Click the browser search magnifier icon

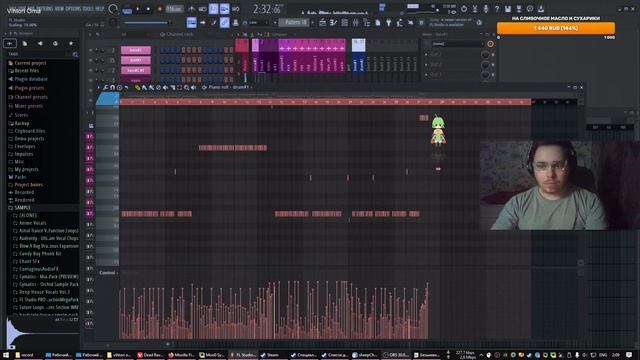[x=75, y=54]
